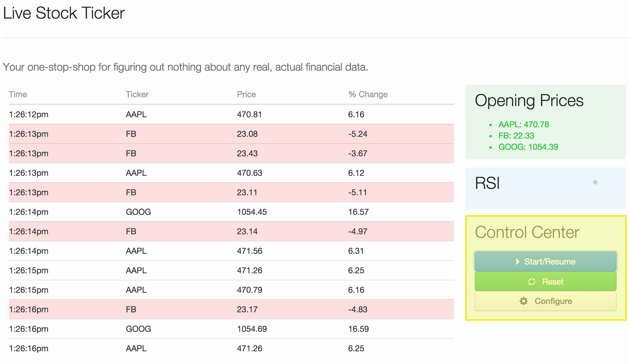Click the FB row with price 23.08
This screenshot has width=629, height=364.
tap(231, 134)
